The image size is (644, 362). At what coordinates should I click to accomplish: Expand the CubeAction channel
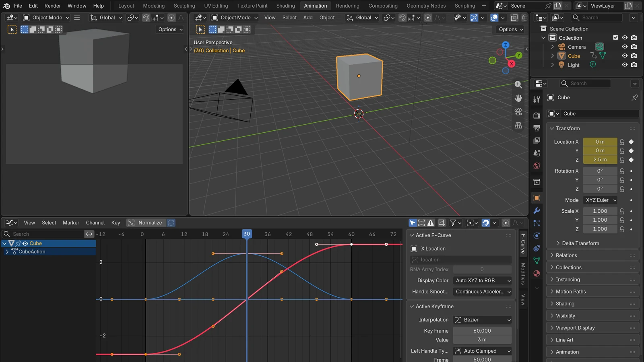(7, 252)
